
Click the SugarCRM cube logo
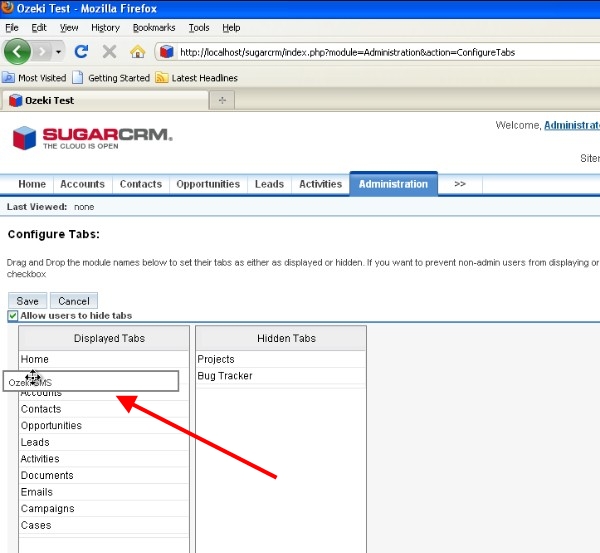[24, 138]
